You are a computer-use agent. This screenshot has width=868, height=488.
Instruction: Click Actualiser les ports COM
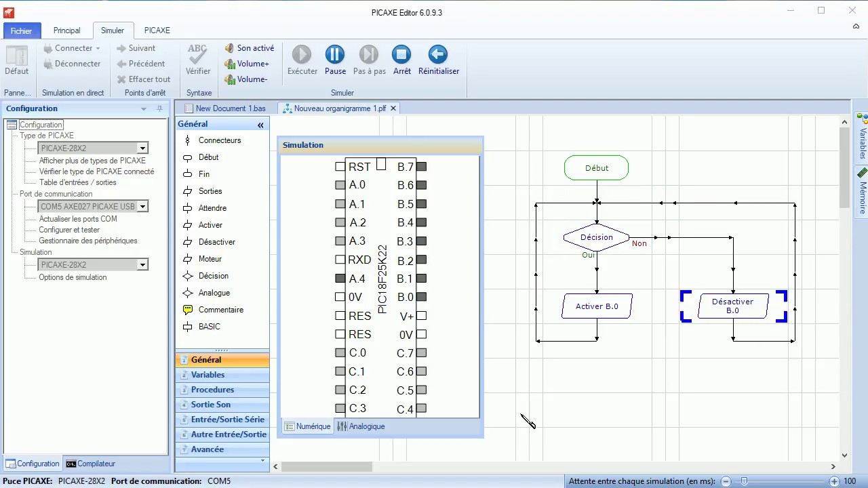point(78,219)
